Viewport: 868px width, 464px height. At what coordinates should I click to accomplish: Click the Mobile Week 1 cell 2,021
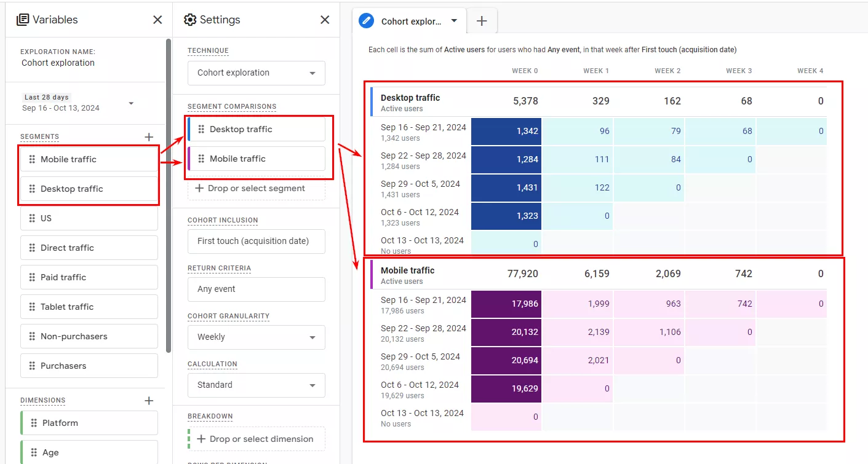point(578,360)
